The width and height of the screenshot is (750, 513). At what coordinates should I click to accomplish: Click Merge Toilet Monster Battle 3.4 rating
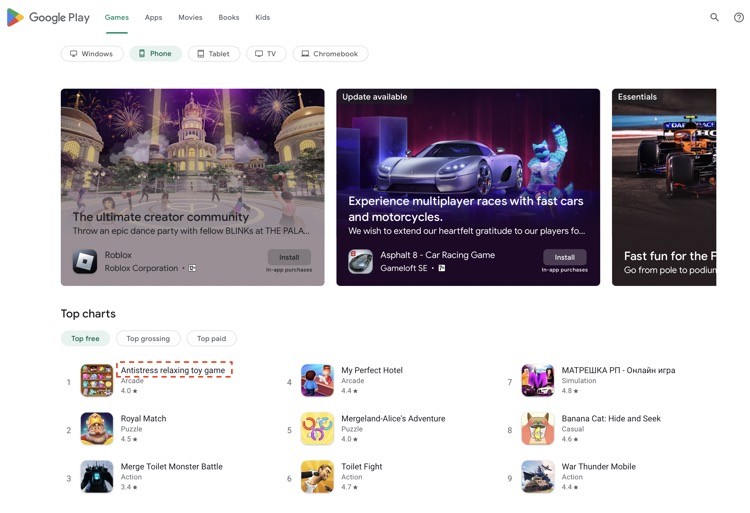tap(129, 487)
